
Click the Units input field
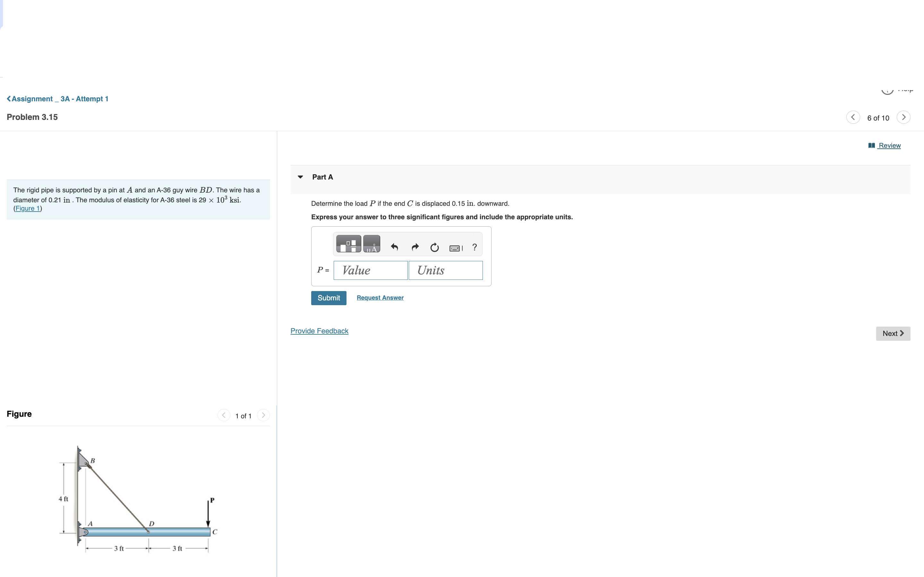tap(445, 270)
